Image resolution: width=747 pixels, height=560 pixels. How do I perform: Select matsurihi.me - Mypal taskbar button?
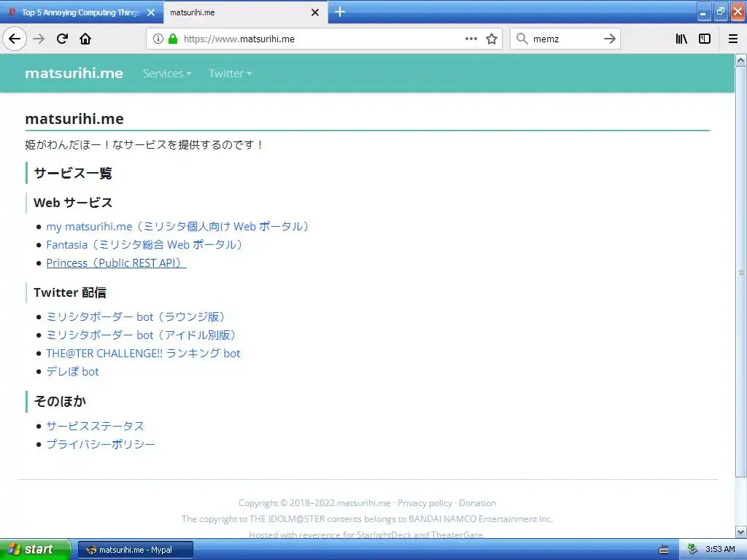(135, 550)
